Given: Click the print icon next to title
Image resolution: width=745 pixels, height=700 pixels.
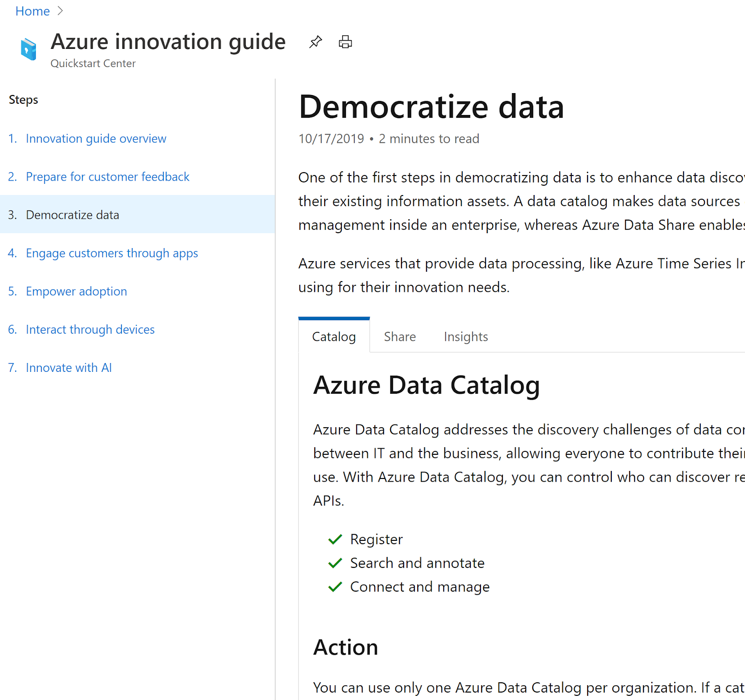Looking at the screenshot, I should click(345, 42).
